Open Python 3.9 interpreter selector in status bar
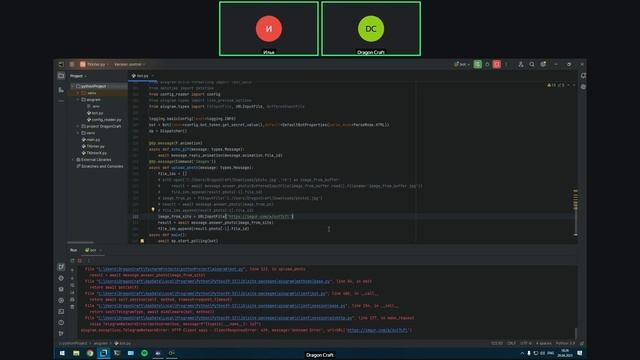Viewport: 640px width, 360px height. tap(565, 343)
